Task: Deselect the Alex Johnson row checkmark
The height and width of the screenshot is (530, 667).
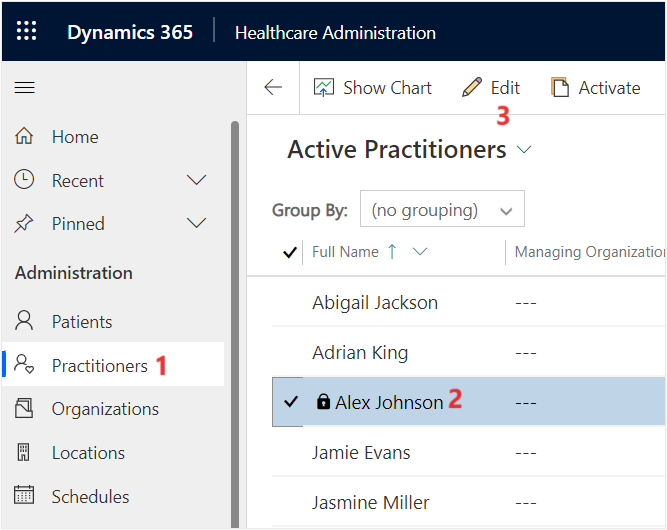Action: coord(290,402)
